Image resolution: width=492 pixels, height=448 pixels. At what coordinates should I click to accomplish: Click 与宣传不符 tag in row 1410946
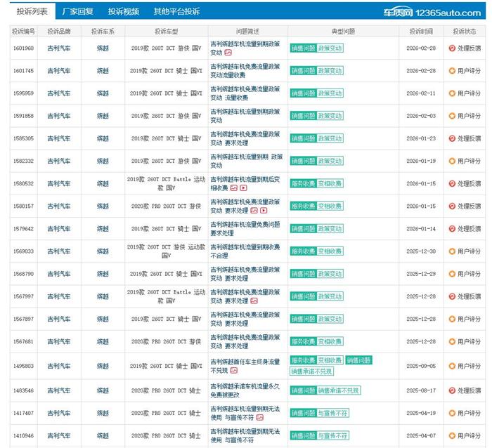tap(332, 436)
